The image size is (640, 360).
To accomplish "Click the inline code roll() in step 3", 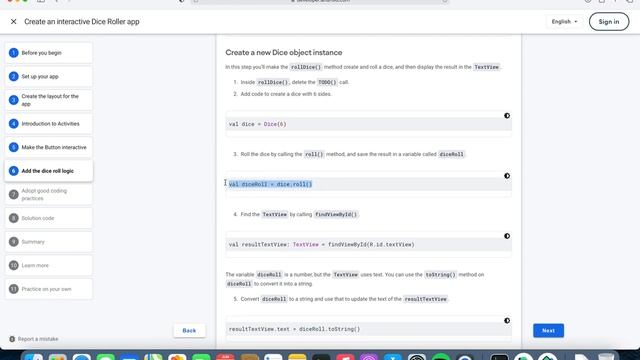I will 314,154.
